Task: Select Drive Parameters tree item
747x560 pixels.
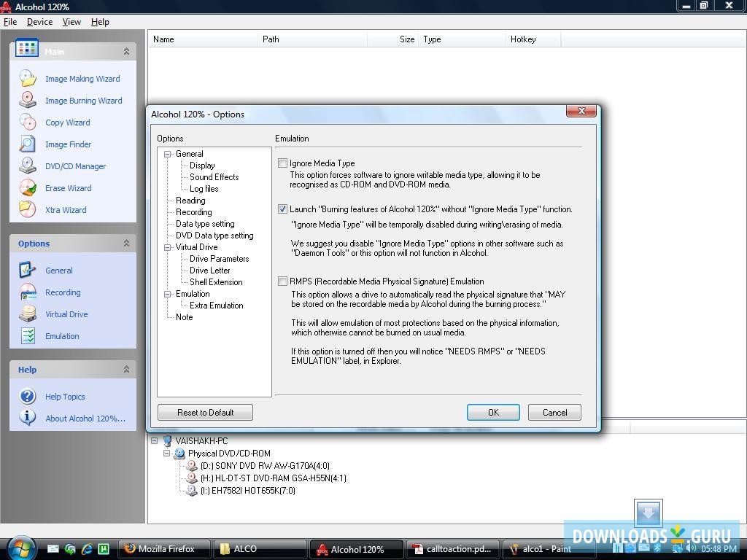Action: coord(219,259)
